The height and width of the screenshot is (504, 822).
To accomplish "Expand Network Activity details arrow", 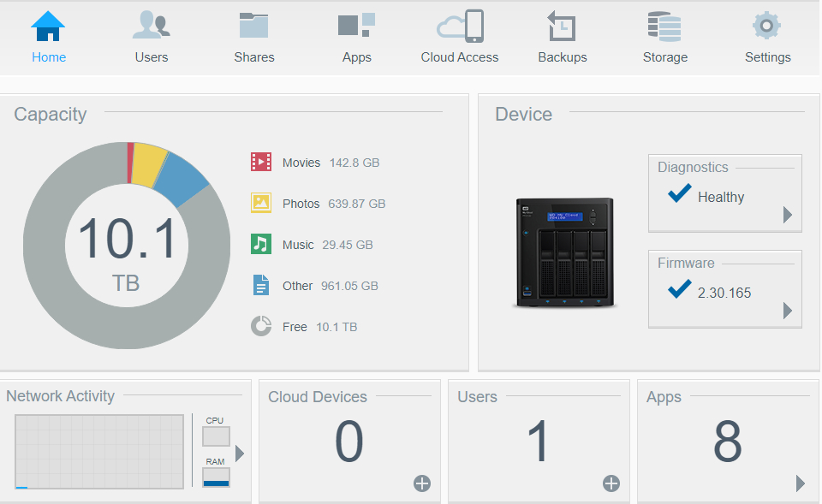I will coord(240,454).
